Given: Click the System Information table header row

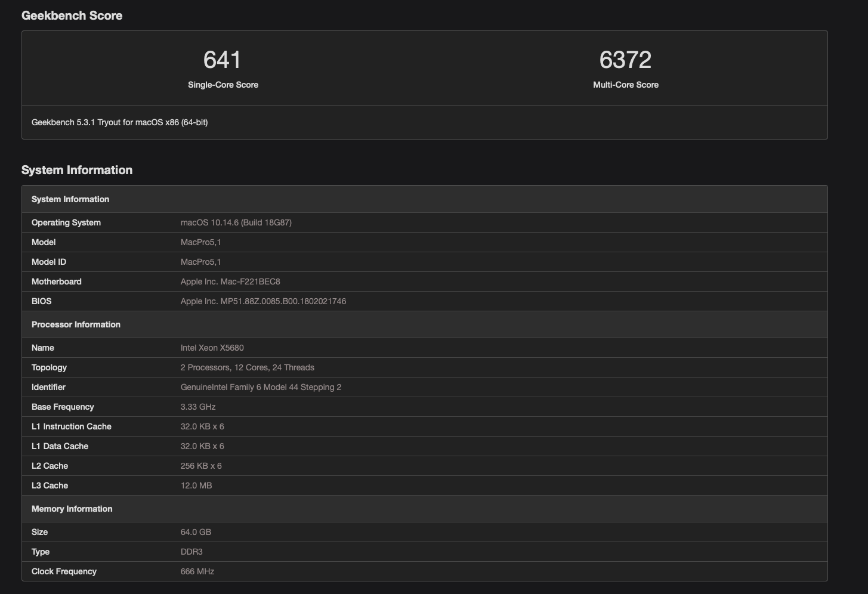Looking at the screenshot, I should click(425, 199).
